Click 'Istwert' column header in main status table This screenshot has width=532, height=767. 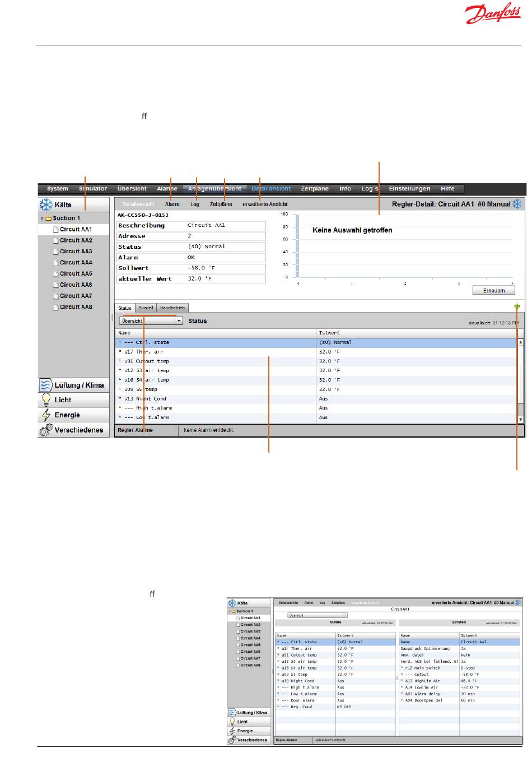tap(417, 333)
